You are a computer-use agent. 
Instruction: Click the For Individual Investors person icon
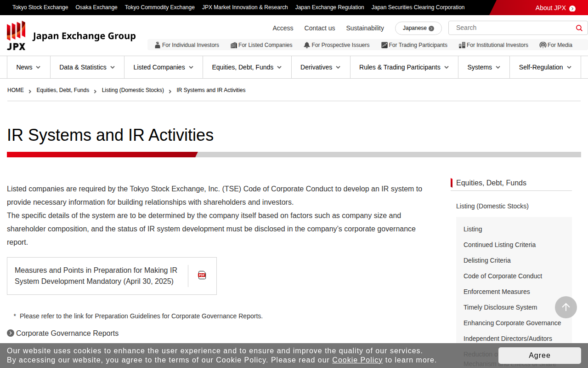[x=158, y=45]
